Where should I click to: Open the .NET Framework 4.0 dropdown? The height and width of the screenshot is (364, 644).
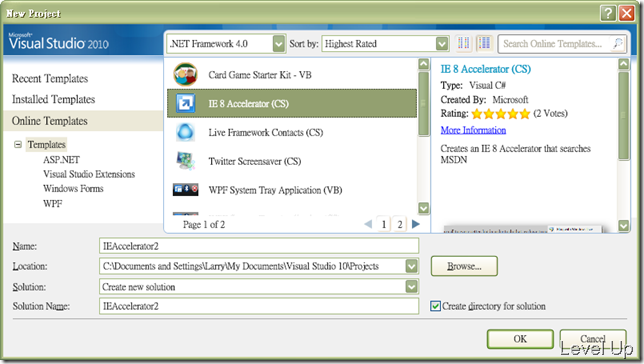(x=278, y=44)
